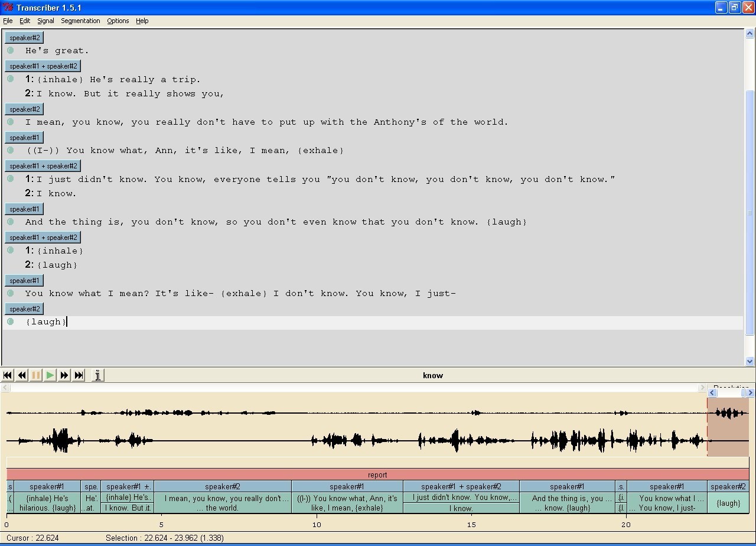Click the sync bullet before "And the thing is"
The width and height of the screenshot is (756, 546).
[x=11, y=222]
